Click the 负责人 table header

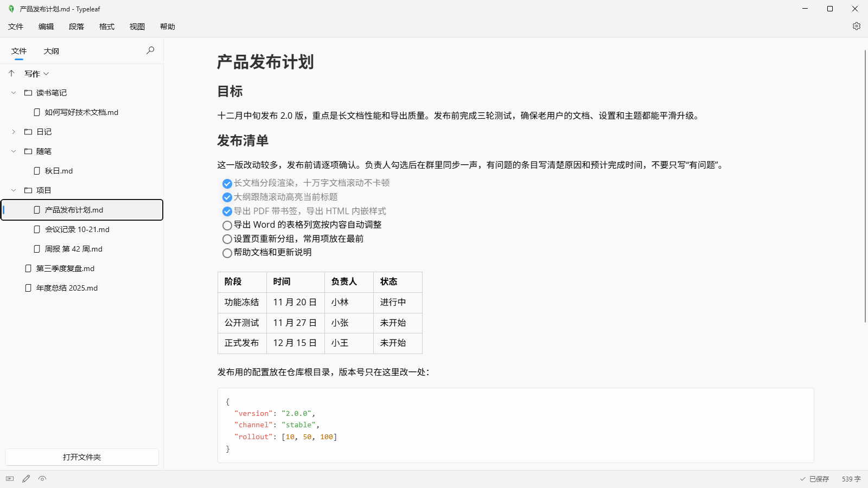[349, 281]
